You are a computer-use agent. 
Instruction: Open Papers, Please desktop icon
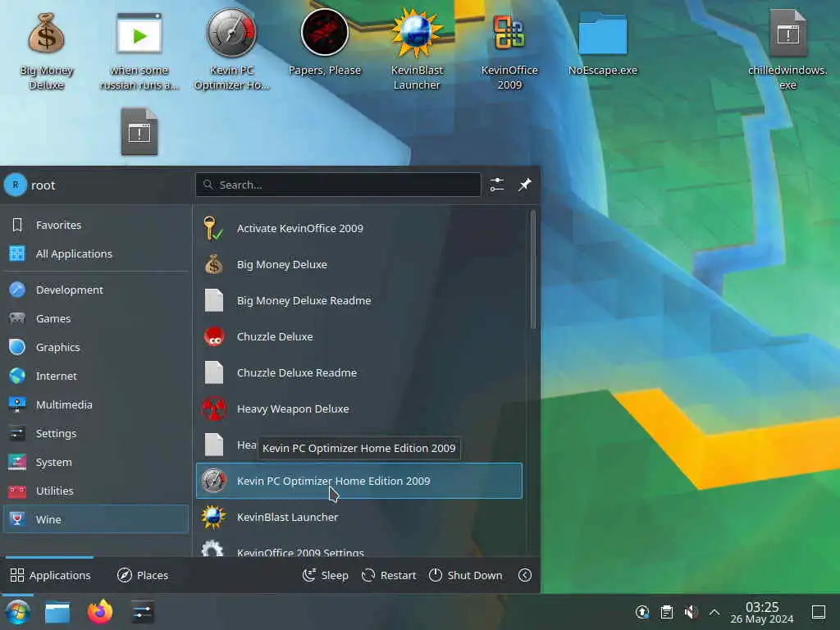[x=325, y=44]
